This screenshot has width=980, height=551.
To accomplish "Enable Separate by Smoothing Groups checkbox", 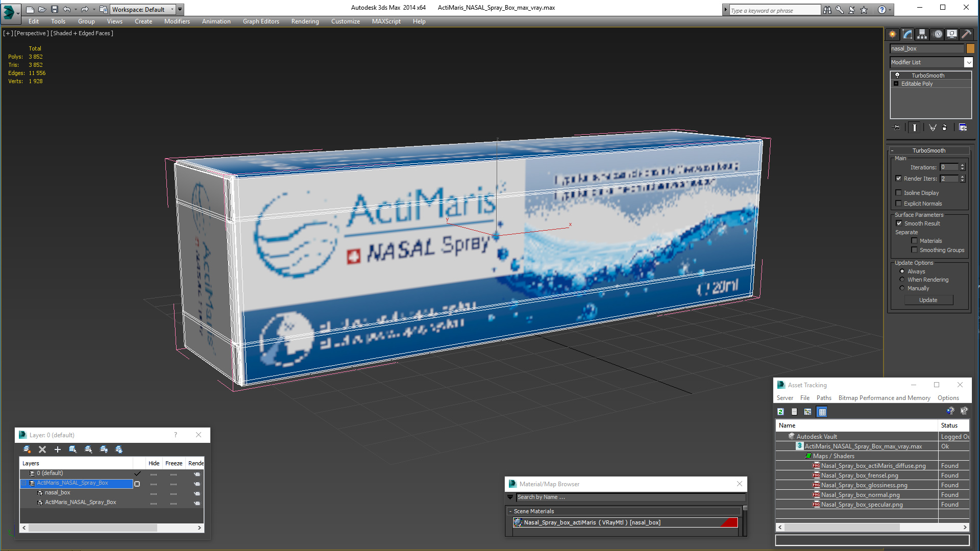I will point(914,250).
